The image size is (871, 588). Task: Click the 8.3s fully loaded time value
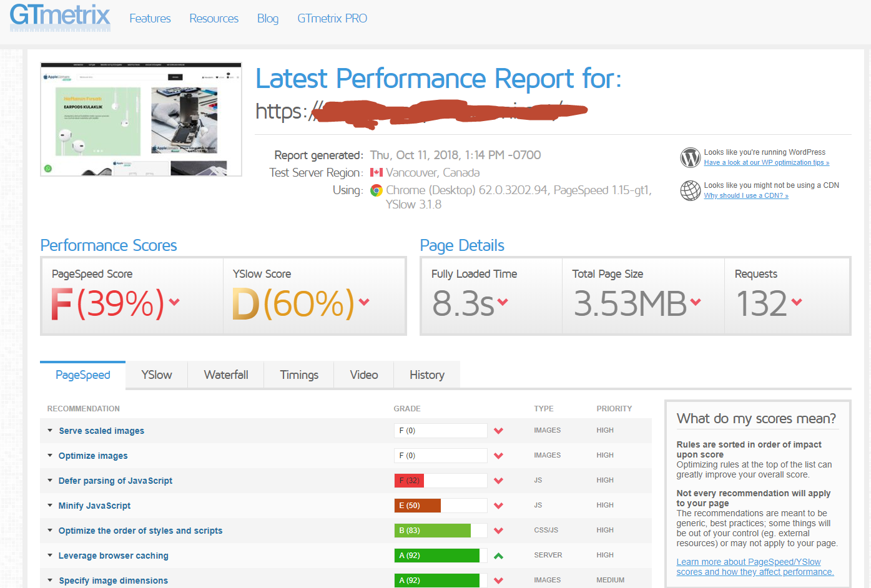(x=463, y=304)
